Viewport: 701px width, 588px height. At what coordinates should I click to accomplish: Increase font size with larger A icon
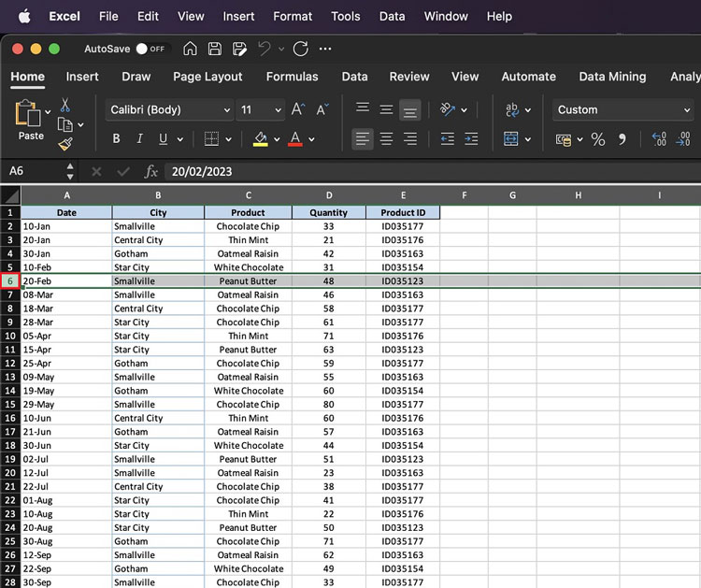click(x=298, y=109)
